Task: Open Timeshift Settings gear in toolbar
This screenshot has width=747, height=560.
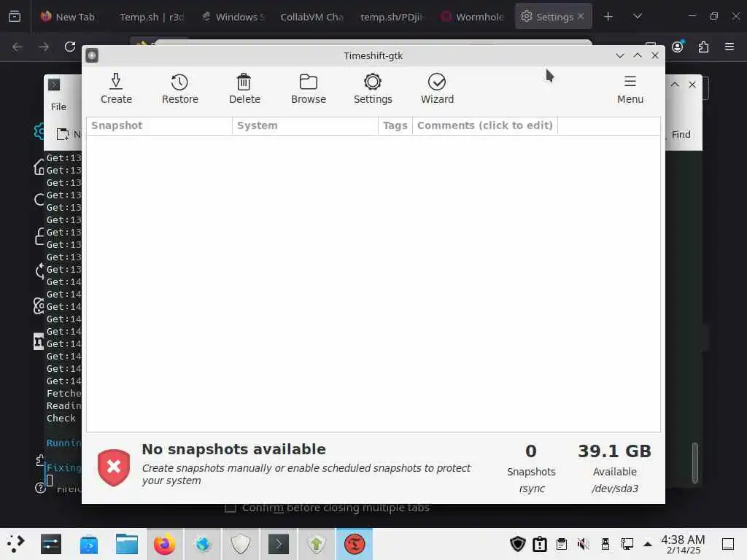Action: 373,88
